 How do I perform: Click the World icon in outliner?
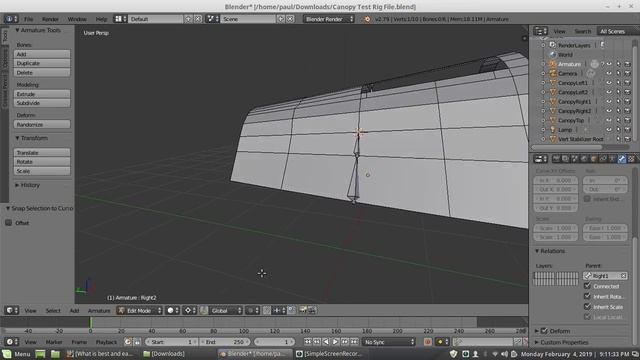pyautogui.click(x=553, y=54)
